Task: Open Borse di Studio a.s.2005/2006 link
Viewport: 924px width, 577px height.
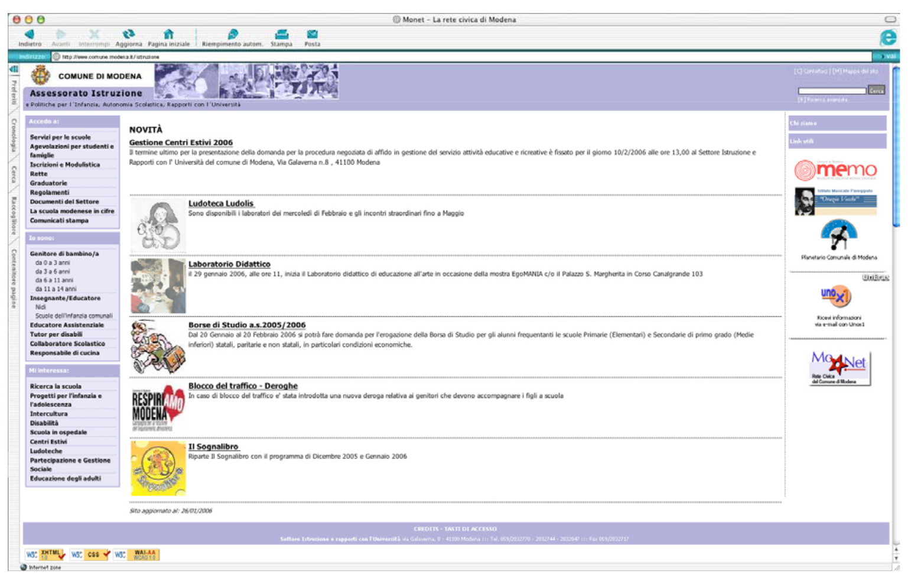Action: [x=246, y=325]
